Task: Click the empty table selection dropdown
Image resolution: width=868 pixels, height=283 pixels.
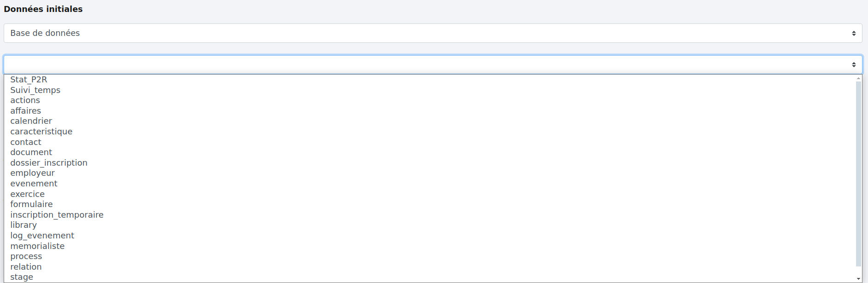Action: 432,64
